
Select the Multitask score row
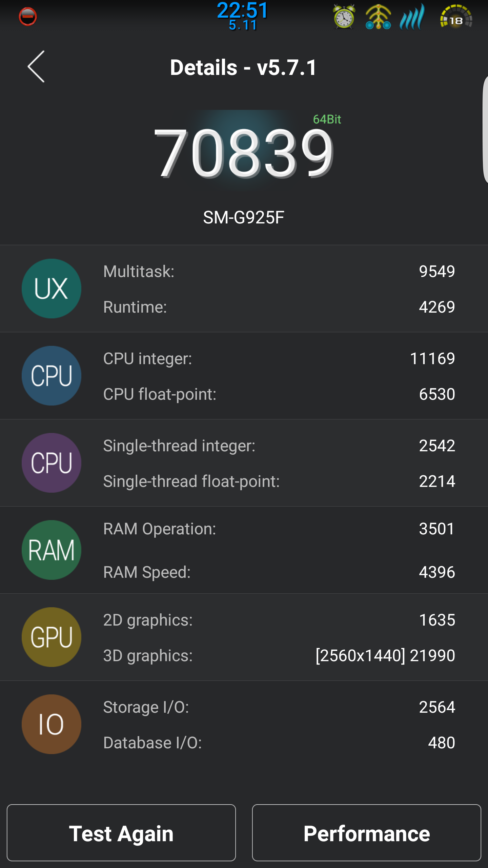tap(279, 271)
